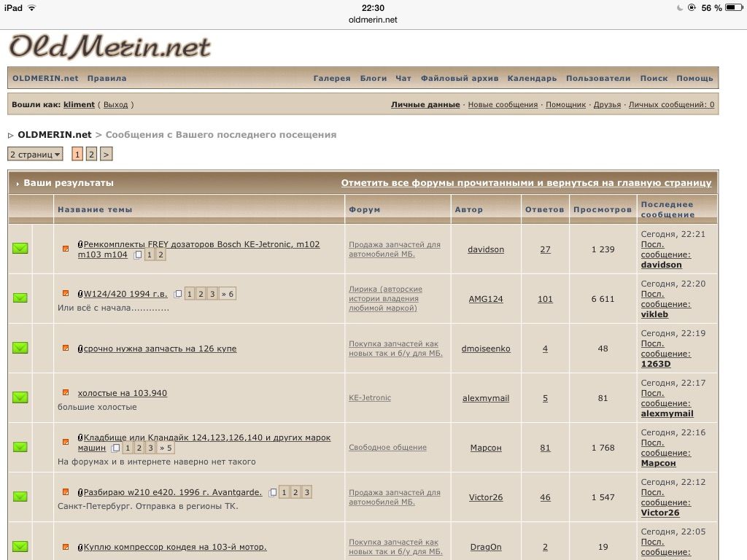Click the OldMerin.net logo
This screenshot has height=560, width=747.
pyautogui.click(x=109, y=47)
